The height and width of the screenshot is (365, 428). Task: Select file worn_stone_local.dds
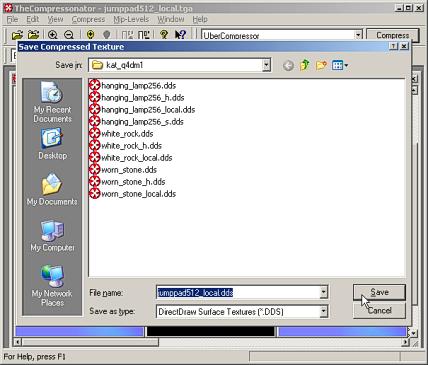click(133, 194)
